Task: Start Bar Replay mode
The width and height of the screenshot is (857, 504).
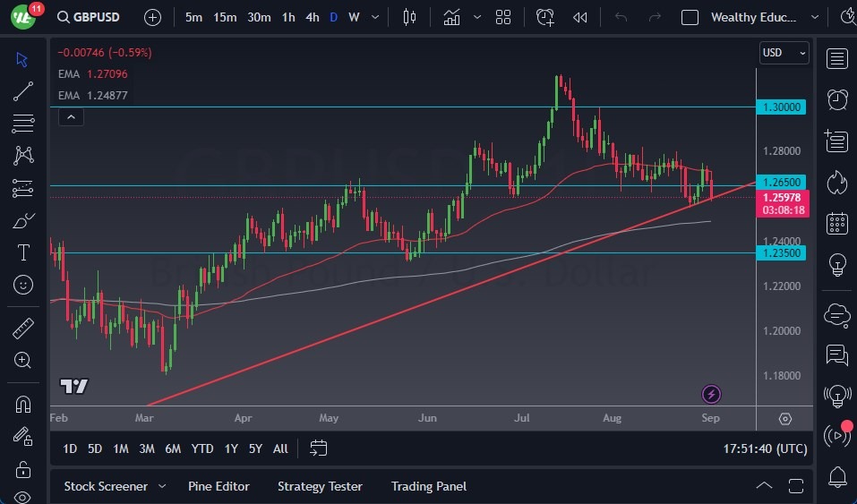Action: 580,17
